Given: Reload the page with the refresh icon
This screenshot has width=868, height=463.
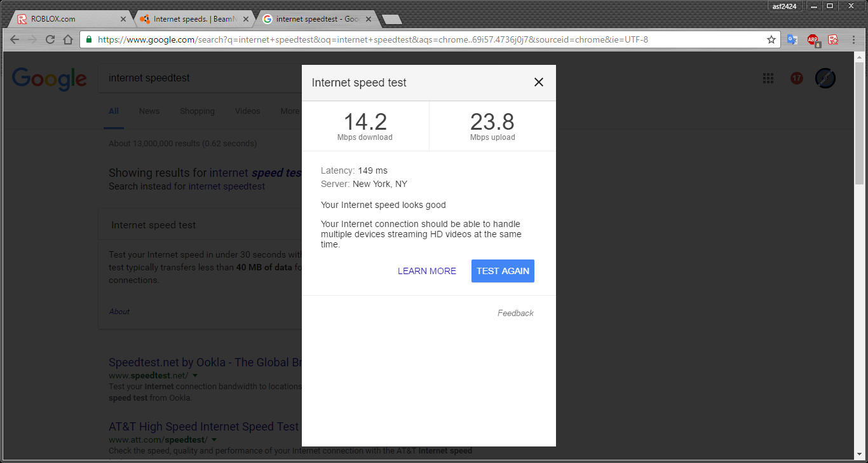Looking at the screenshot, I should click(x=50, y=39).
